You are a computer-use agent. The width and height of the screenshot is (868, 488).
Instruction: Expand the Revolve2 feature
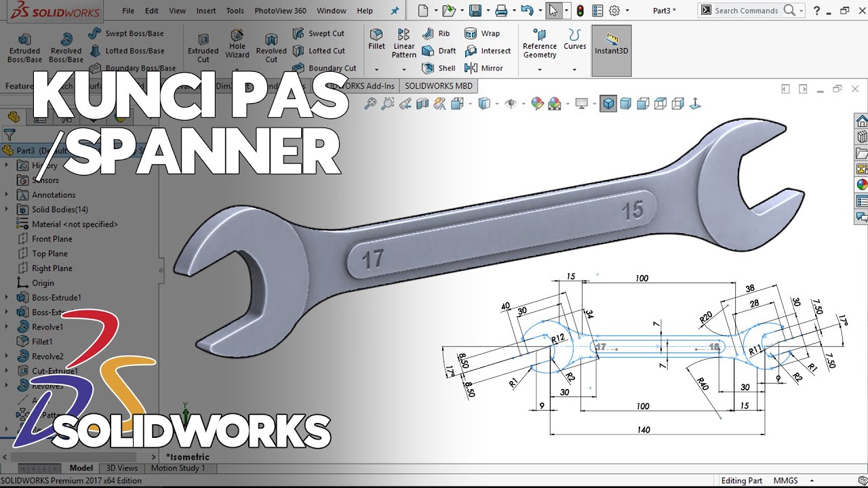[7, 357]
